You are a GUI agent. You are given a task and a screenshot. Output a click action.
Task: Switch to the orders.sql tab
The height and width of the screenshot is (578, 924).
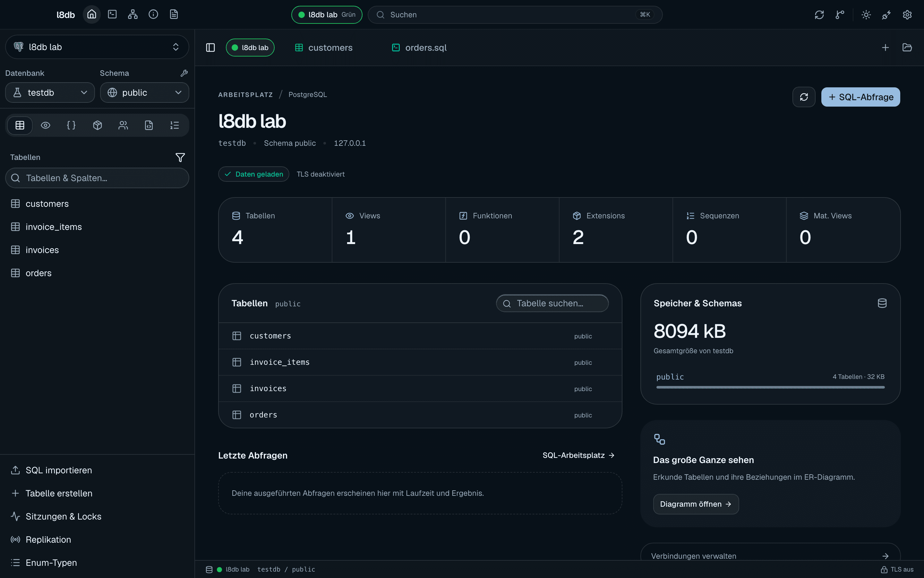tap(419, 48)
